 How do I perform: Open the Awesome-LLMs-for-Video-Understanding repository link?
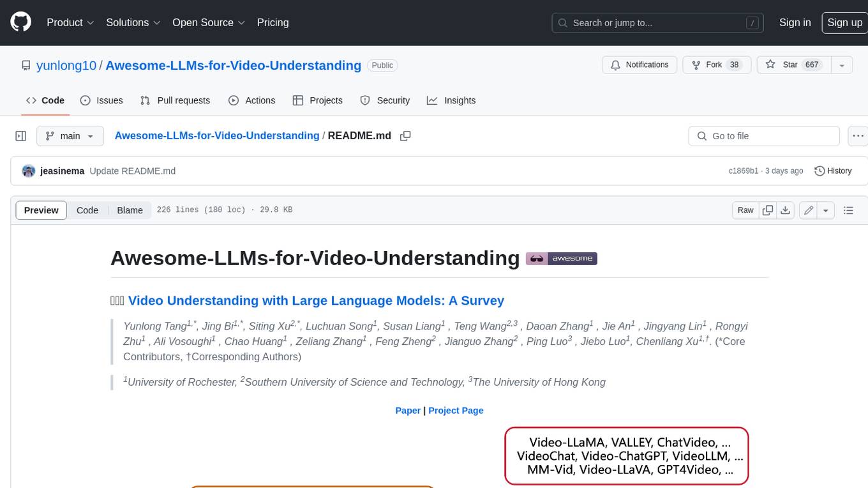pos(233,65)
